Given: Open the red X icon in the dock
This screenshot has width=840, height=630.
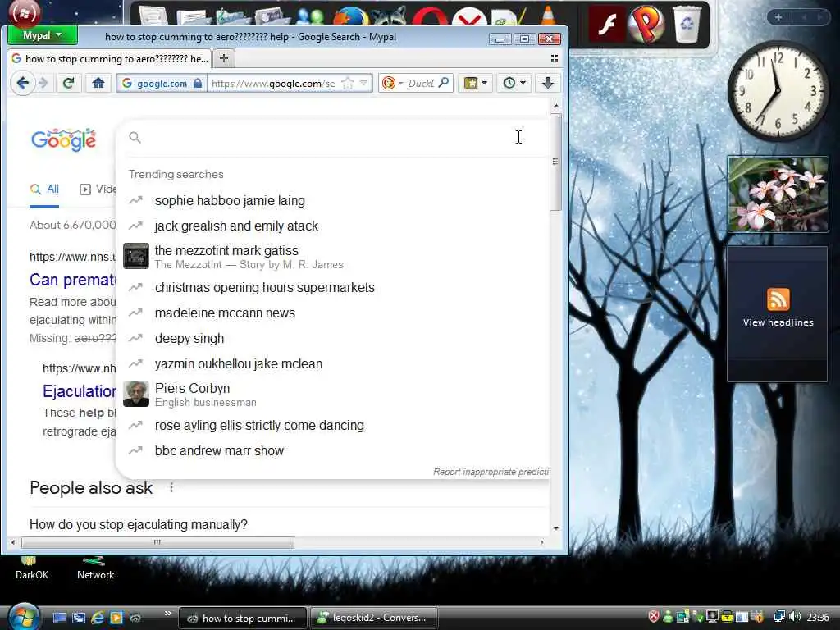Looking at the screenshot, I should (469, 17).
